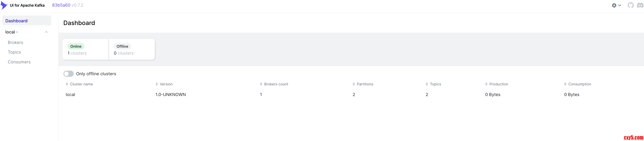Open the Discord community icon
This screenshot has height=141, width=644.
pos(640,5)
